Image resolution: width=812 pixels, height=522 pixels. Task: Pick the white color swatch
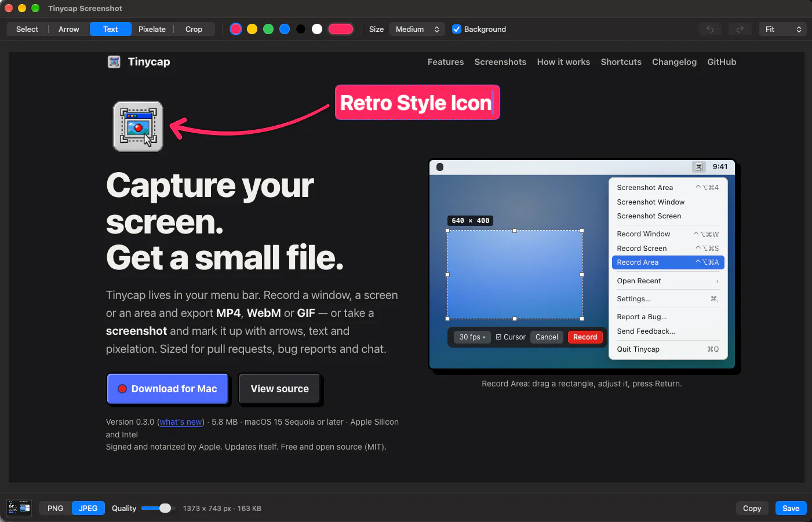(317, 29)
